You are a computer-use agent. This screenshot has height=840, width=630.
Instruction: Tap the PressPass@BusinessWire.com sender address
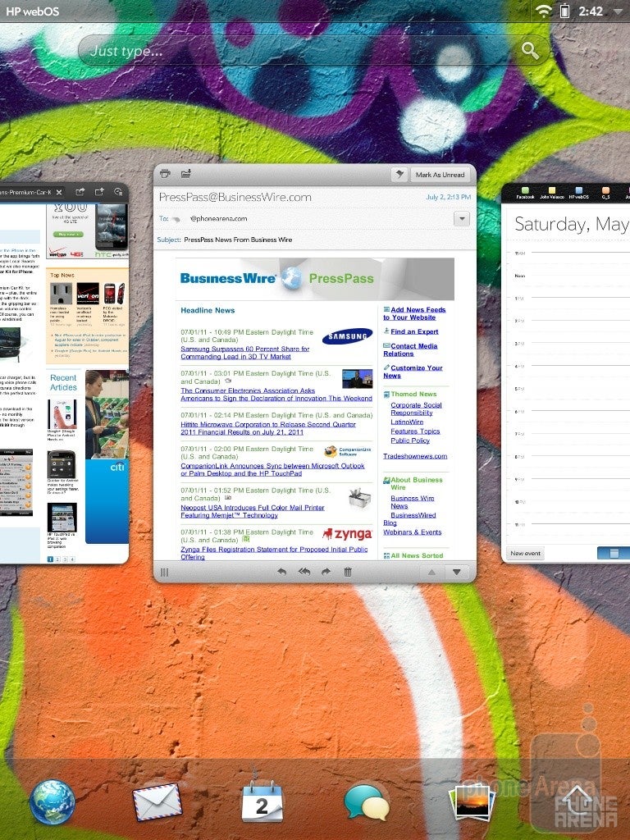[x=235, y=197]
